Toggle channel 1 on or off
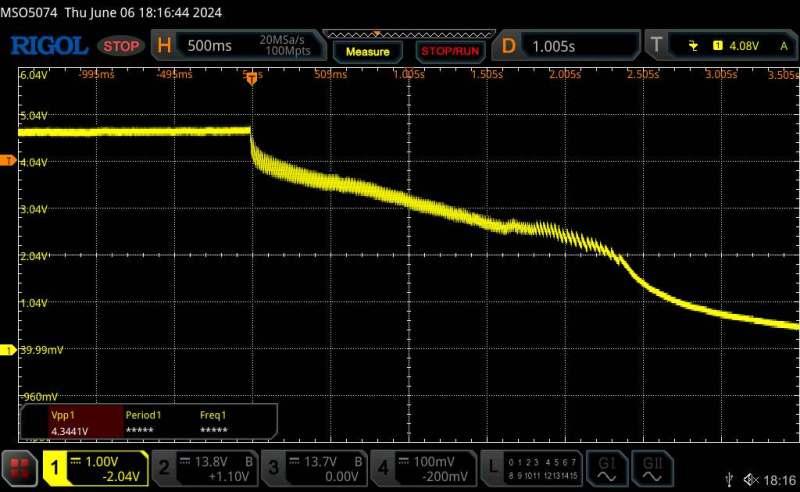Viewport: 800px width, 492px height. coord(95,467)
